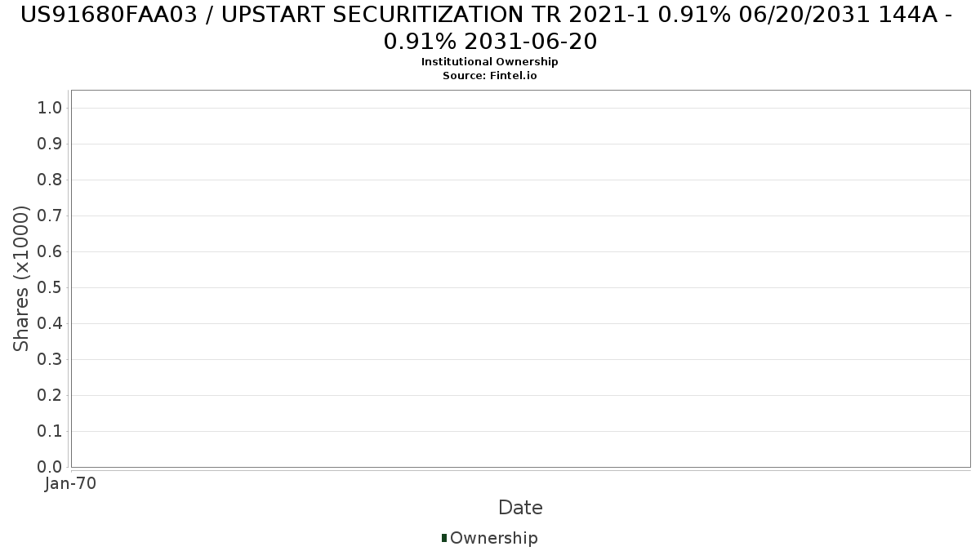The width and height of the screenshot is (980, 551).
Task: Click the Ownership legend color swatch
Action: 444,538
